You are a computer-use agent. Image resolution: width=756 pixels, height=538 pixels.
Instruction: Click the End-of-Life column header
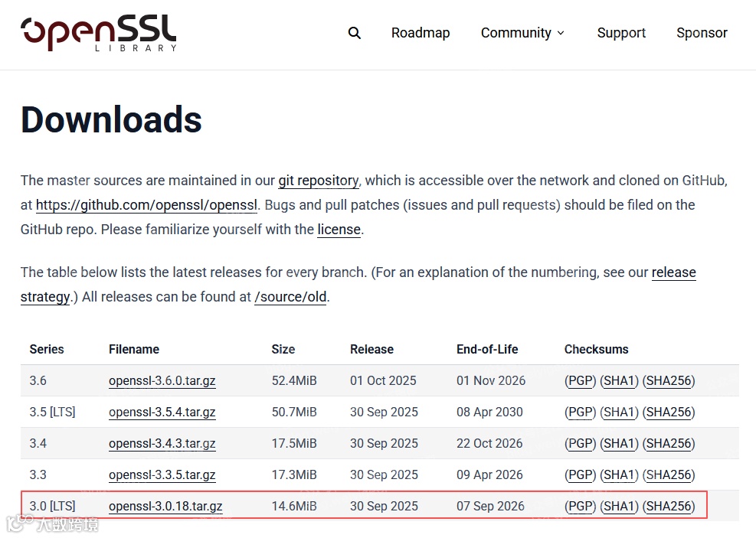tap(487, 349)
